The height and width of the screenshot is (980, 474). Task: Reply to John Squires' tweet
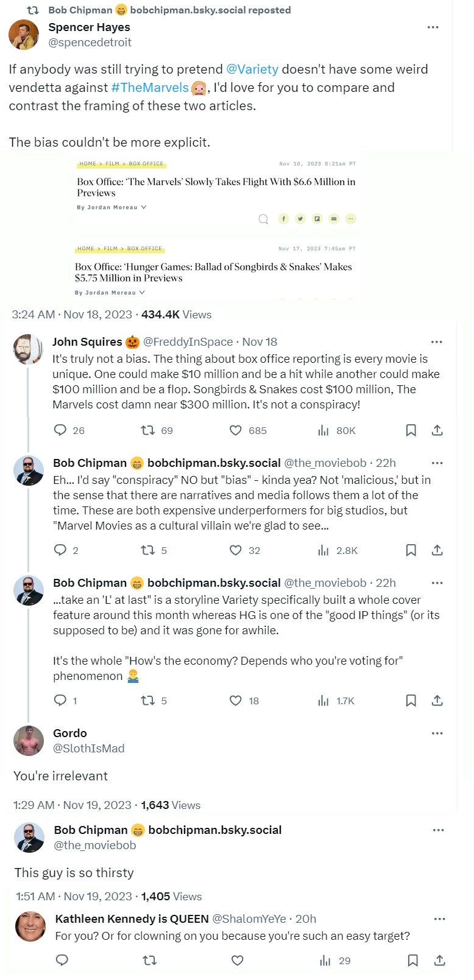60,430
